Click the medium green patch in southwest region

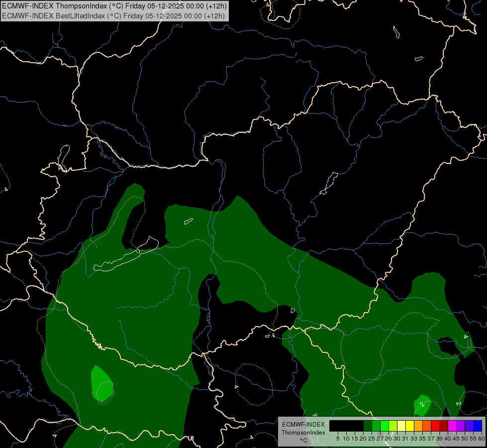point(102,385)
